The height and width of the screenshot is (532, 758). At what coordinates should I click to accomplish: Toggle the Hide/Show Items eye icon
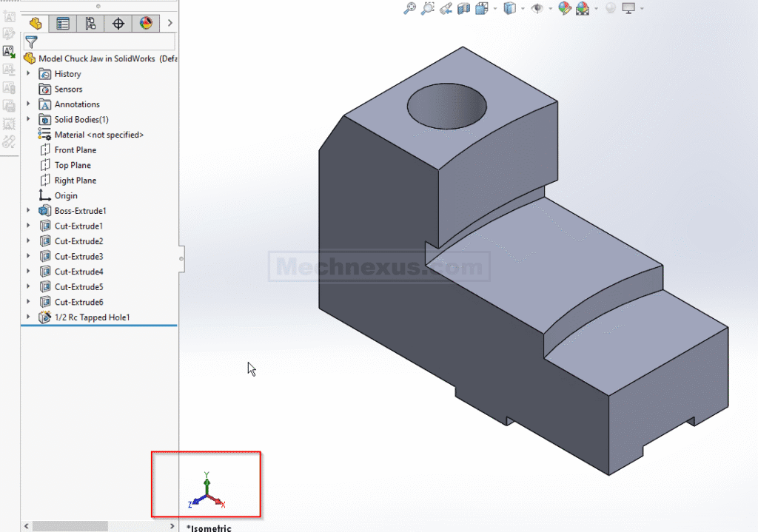pyautogui.click(x=537, y=7)
